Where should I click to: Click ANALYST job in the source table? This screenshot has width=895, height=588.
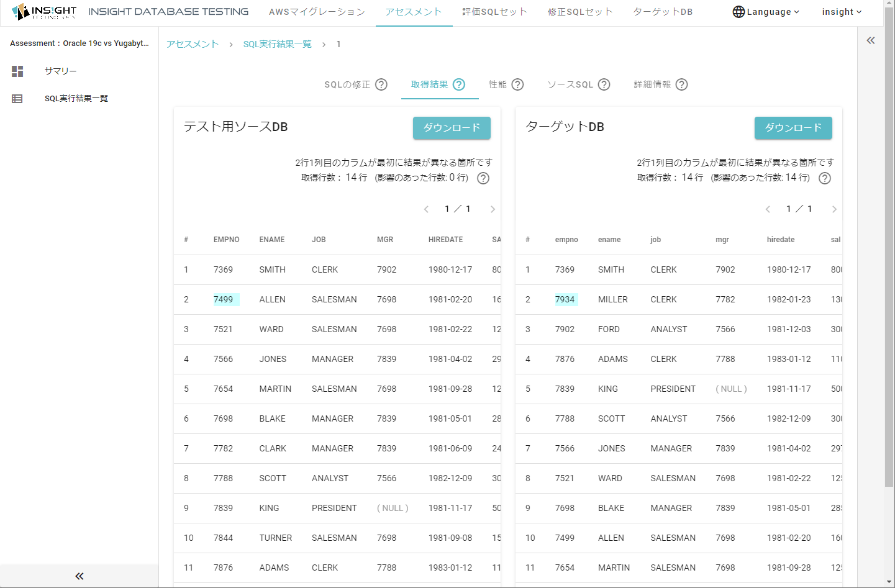330,478
